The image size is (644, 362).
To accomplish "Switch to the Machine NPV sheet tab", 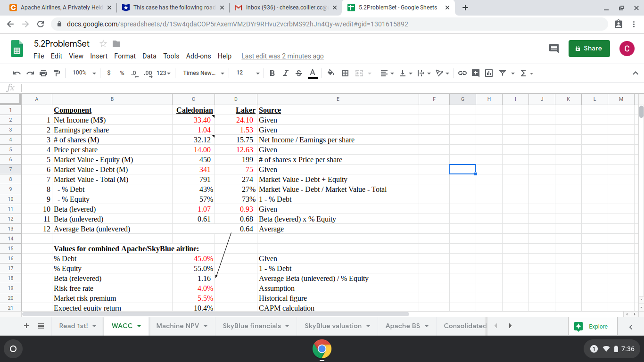I will [182, 326].
